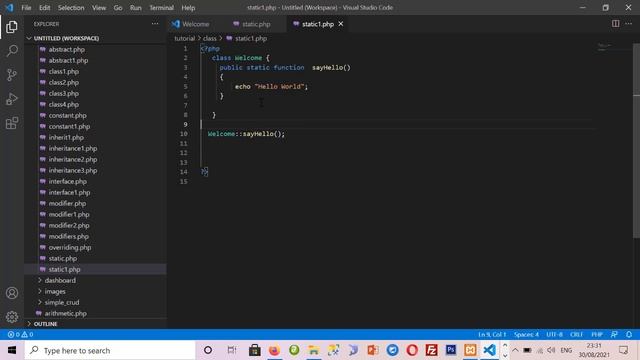Open the Terminal menu
The image size is (640, 360).
click(x=161, y=7)
